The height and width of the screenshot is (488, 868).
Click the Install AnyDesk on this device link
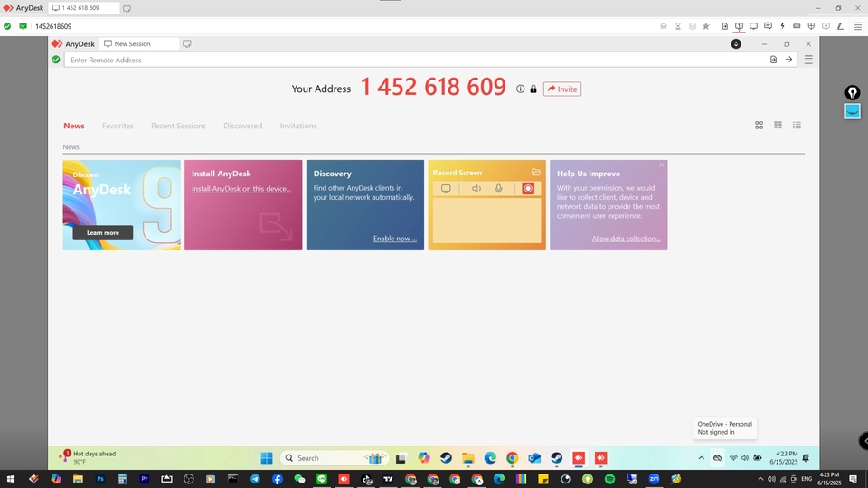(x=241, y=188)
